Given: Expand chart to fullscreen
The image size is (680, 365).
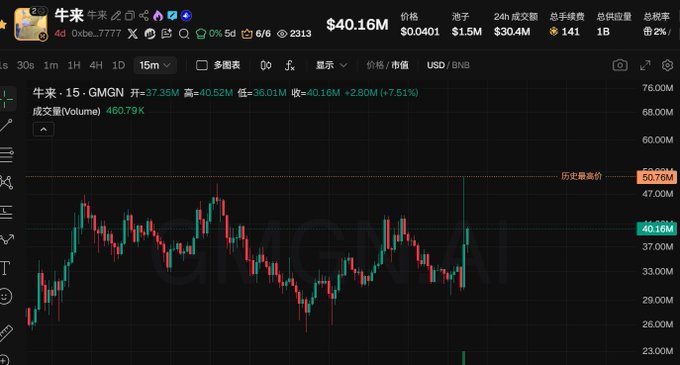Looking at the screenshot, I should [645, 65].
